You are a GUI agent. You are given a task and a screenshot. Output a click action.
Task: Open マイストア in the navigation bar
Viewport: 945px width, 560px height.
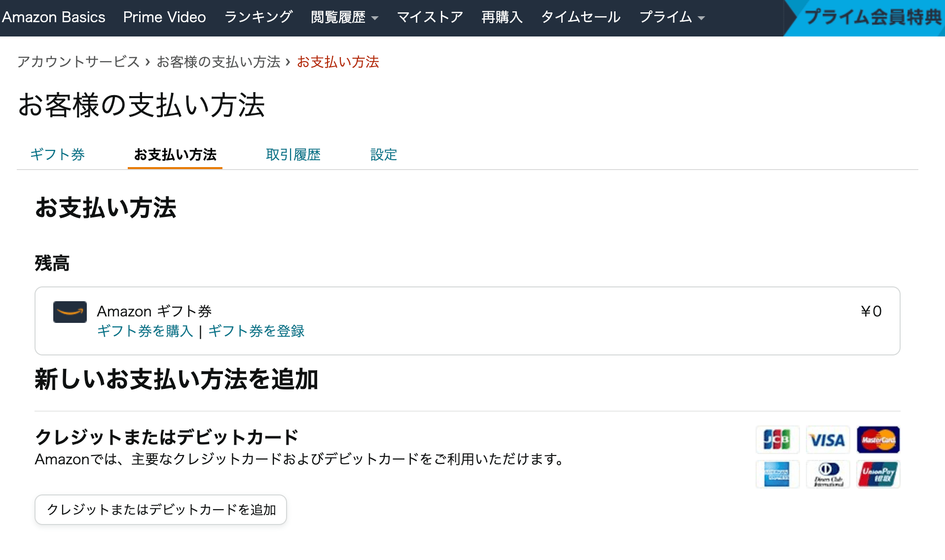click(x=430, y=17)
